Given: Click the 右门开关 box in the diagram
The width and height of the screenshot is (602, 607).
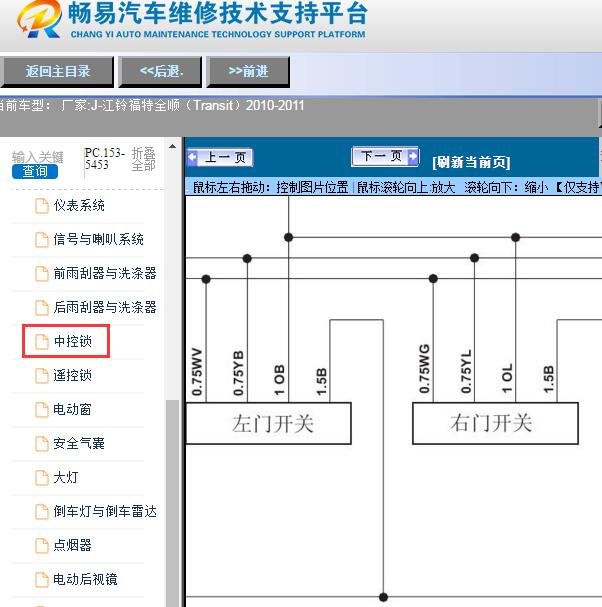Looking at the screenshot, I should pyautogui.click(x=496, y=423).
